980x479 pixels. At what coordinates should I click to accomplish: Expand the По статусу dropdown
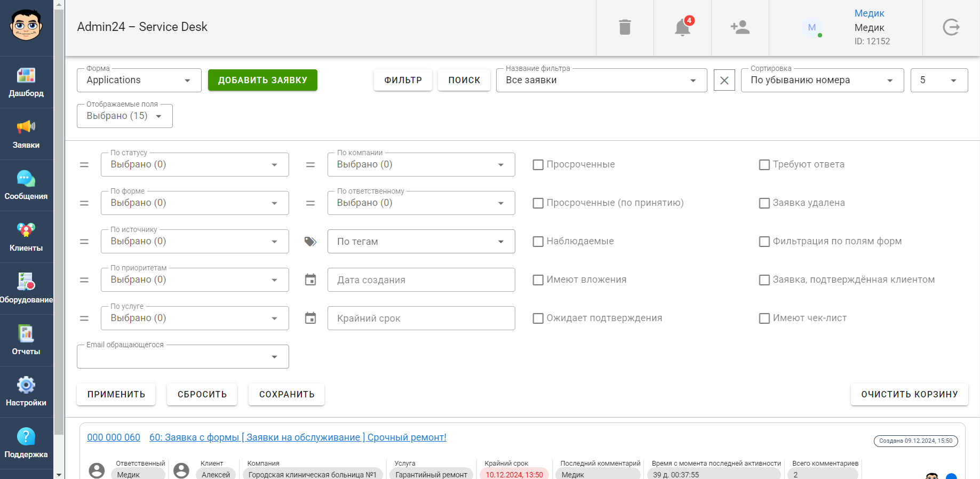[195, 164]
